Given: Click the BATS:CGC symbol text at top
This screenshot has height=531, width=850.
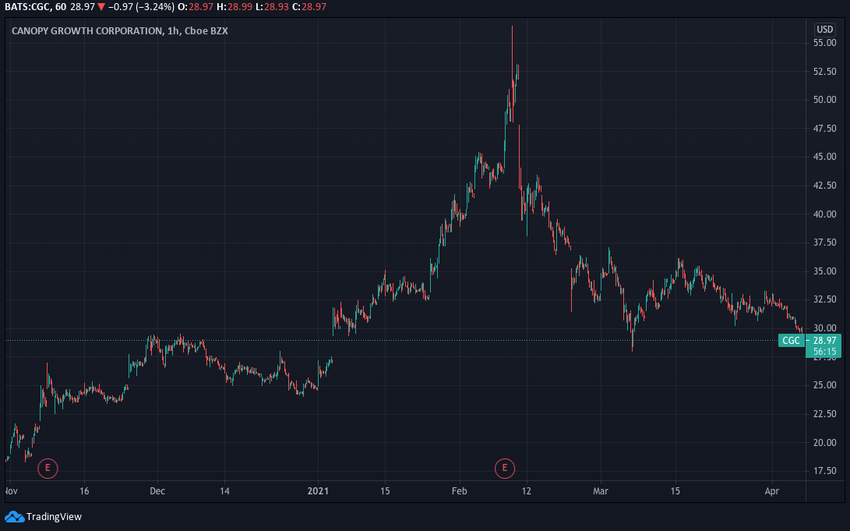Looking at the screenshot, I should [x=27, y=7].
